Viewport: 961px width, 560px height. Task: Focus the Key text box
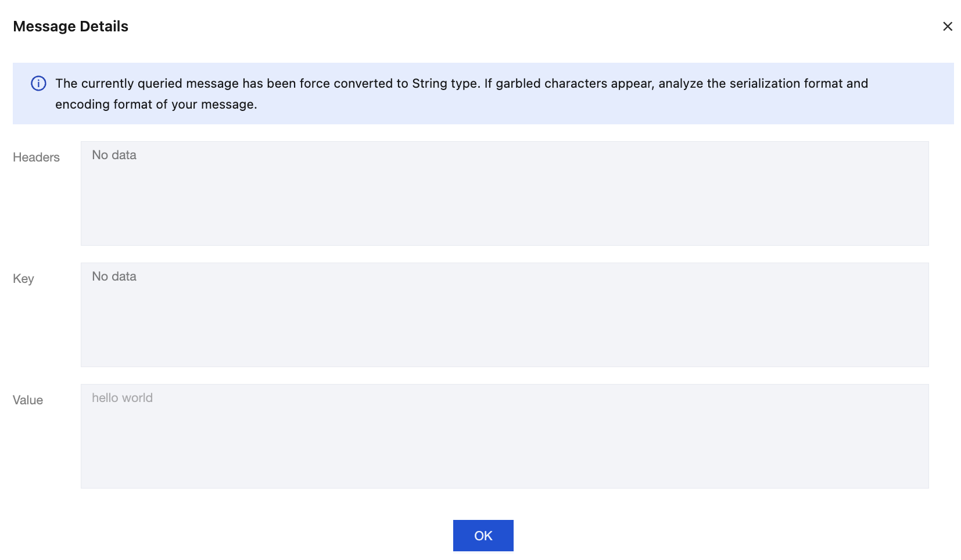point(504,315)
